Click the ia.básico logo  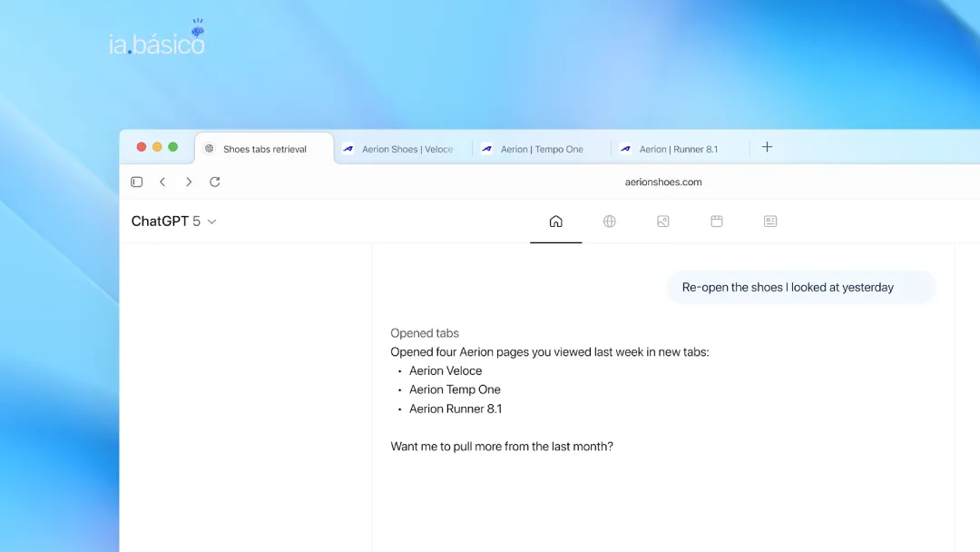[157, 39]
